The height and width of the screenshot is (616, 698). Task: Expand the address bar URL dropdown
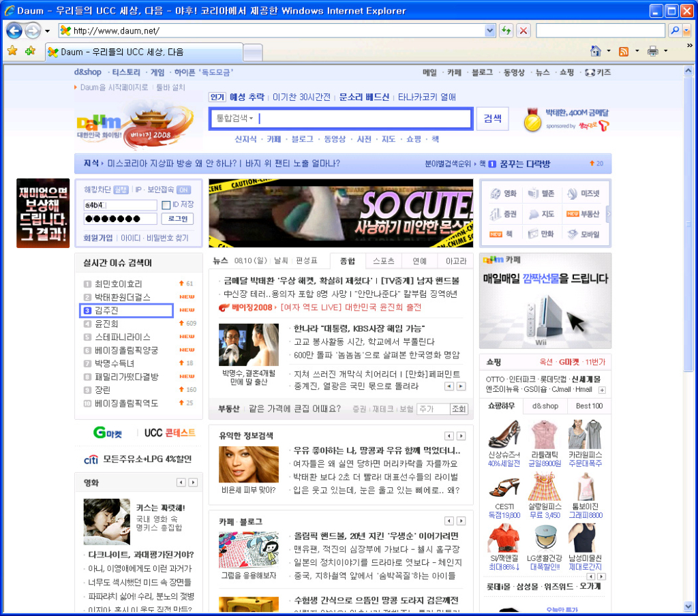click(489, 31)
